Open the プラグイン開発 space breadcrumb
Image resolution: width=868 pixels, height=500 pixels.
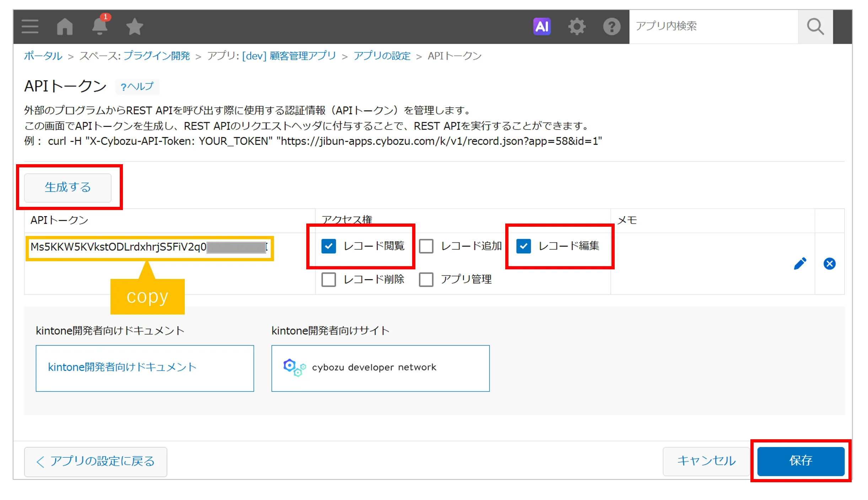(157, 56)
